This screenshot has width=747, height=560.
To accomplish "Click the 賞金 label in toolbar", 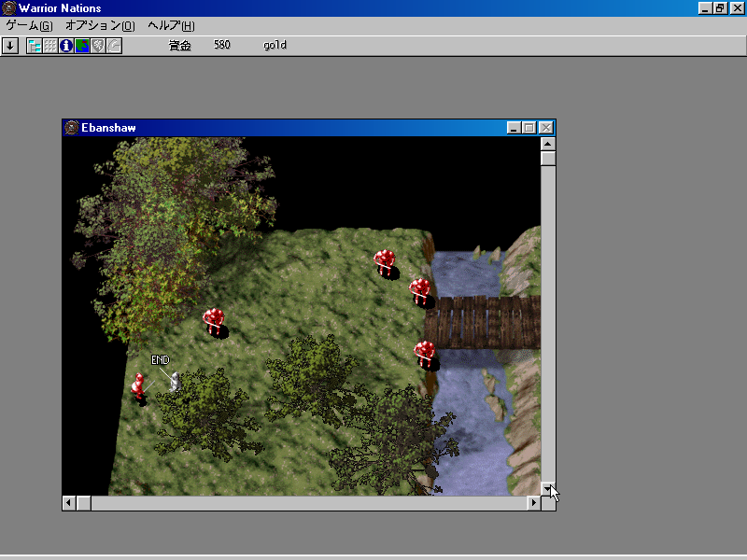I will [x=180, y=45].
